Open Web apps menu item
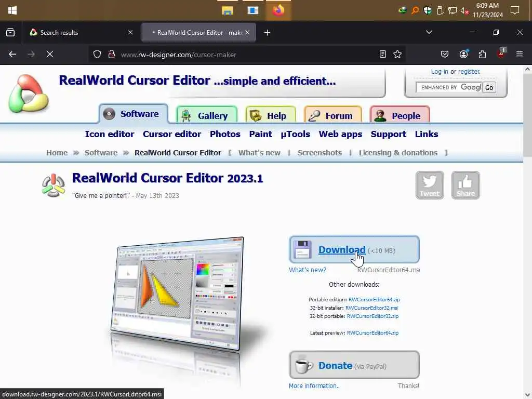This screenshot has width=532, height=399. tap(340, 134)
